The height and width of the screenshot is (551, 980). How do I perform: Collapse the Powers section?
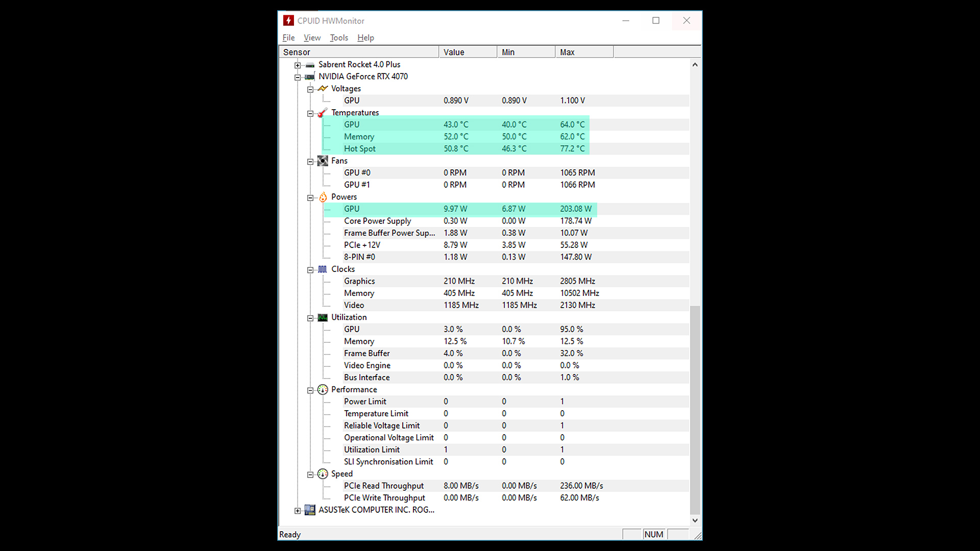[x=310, y=198]
